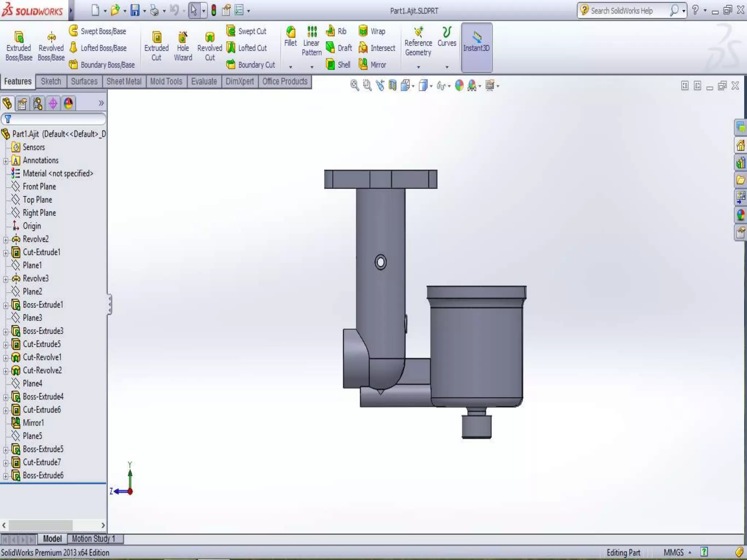
Task: Click the feature tree filter field
Action: click(54, 119)
